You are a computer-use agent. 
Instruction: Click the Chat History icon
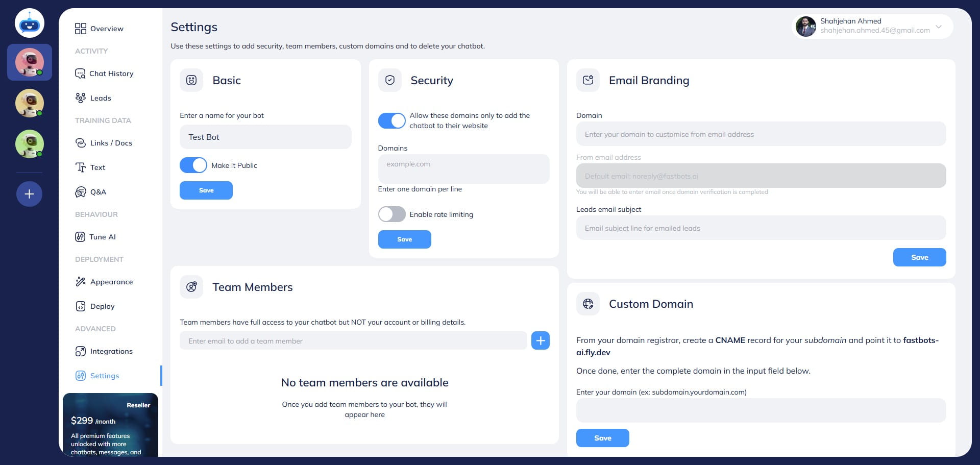coord(80,74)
